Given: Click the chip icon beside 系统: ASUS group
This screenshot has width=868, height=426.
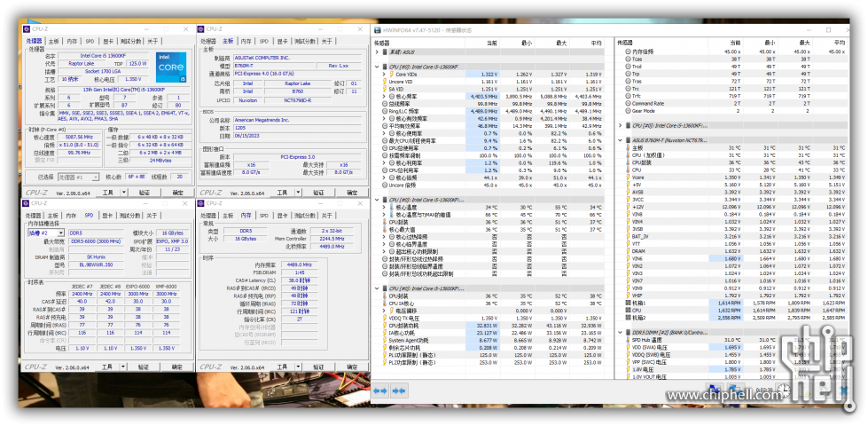Looking at the screenshot, I should 386,51.
